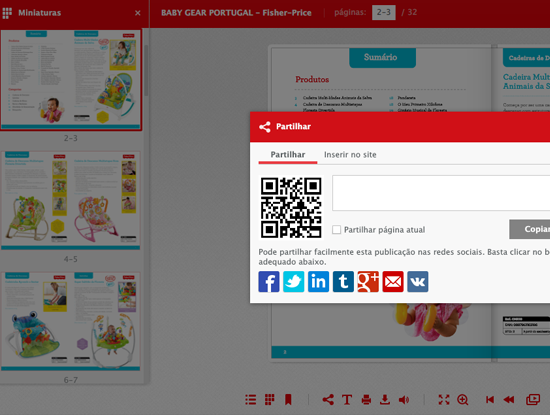Share on Facebook

(x=269, y=281)
